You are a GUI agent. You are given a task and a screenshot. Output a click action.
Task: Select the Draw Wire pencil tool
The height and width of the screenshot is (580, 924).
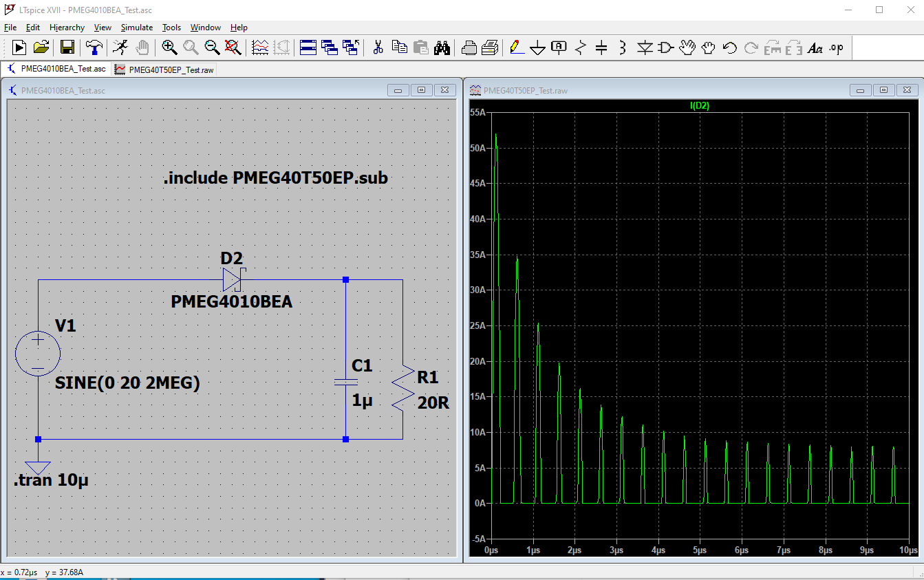[516, 47]
